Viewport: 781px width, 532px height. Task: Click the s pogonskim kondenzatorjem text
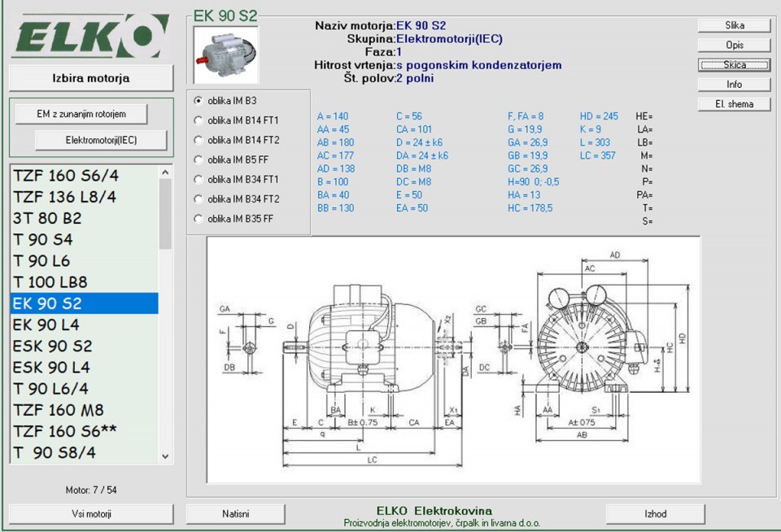(479, 65)
